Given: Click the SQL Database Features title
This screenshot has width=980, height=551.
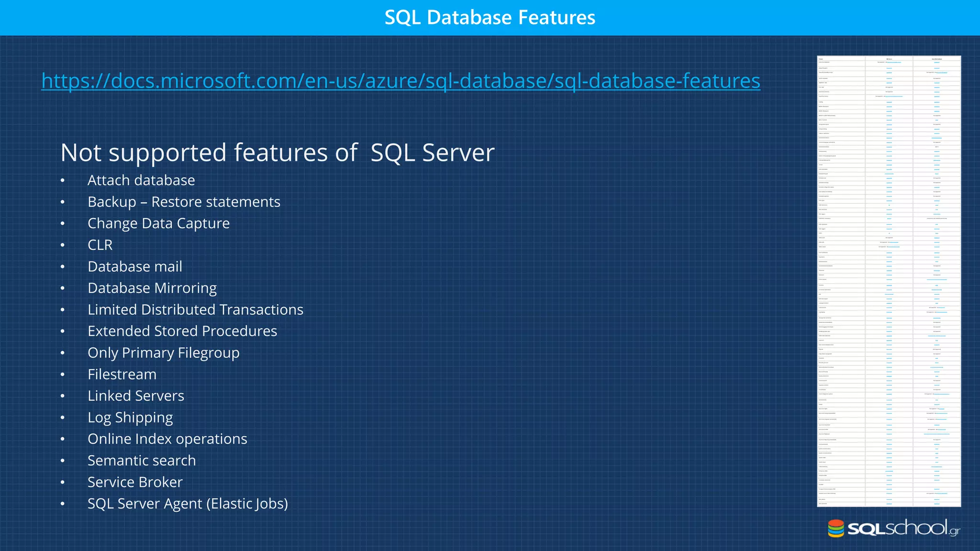Looking at the screenshot, I should coord(490,18).
